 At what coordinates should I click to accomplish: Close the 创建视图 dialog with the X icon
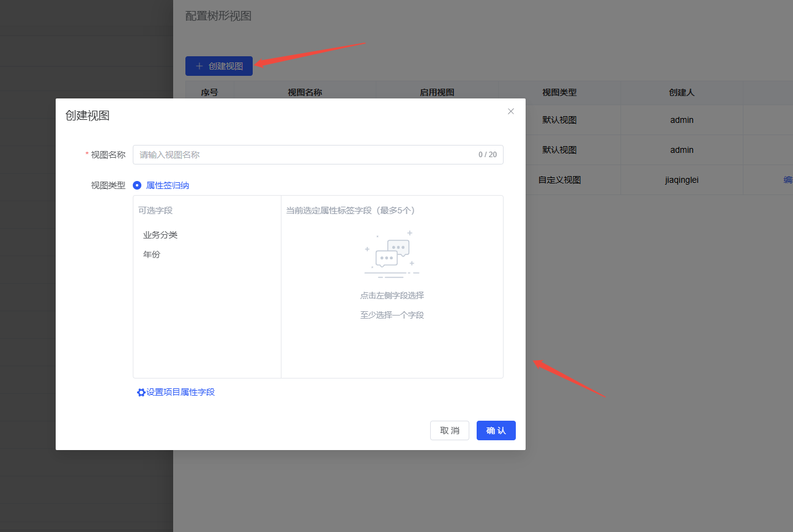[511, 111]
